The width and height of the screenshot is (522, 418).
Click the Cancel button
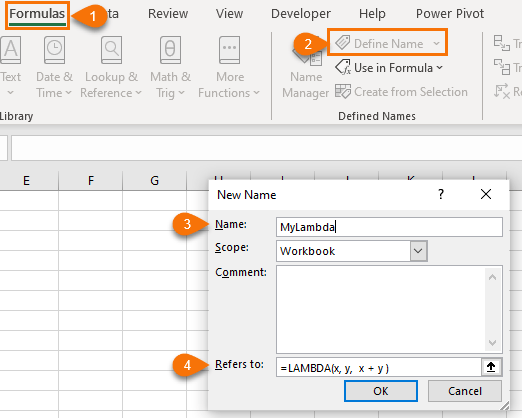pos(465,391)
